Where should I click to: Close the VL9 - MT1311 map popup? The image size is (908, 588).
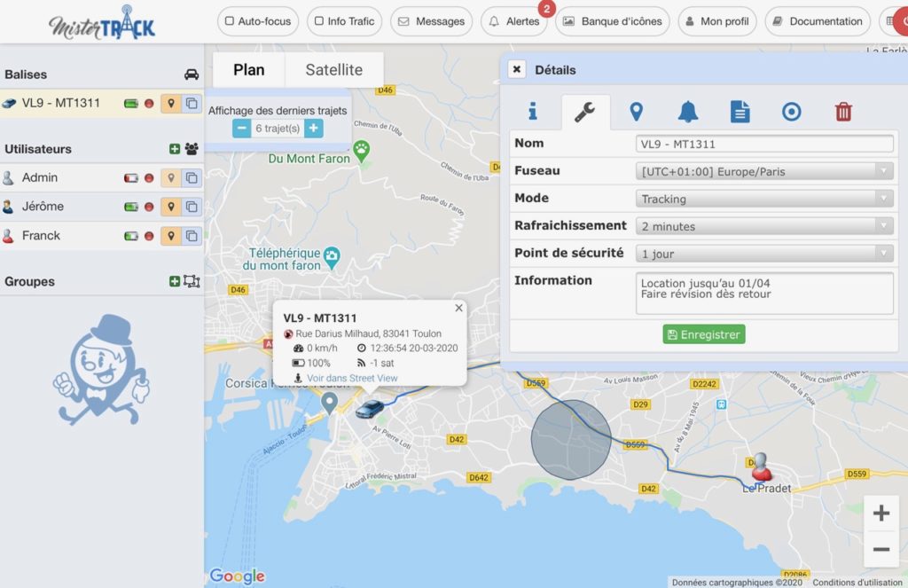[x=458, y=309]
